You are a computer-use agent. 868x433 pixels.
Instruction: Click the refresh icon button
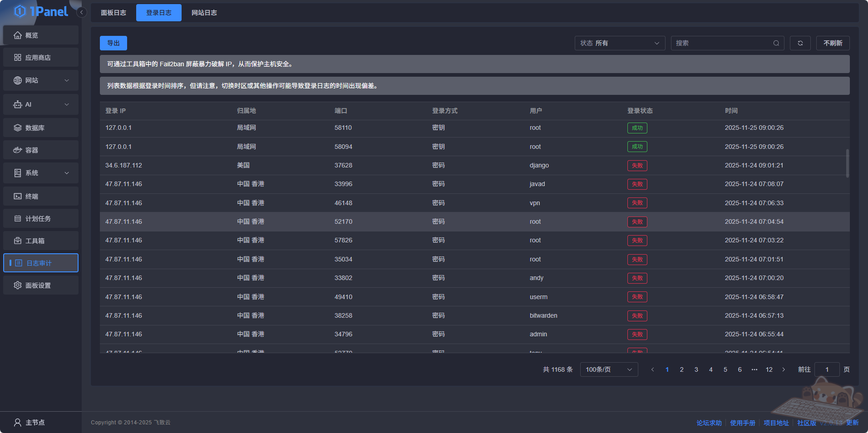click(x=800, y=43)
